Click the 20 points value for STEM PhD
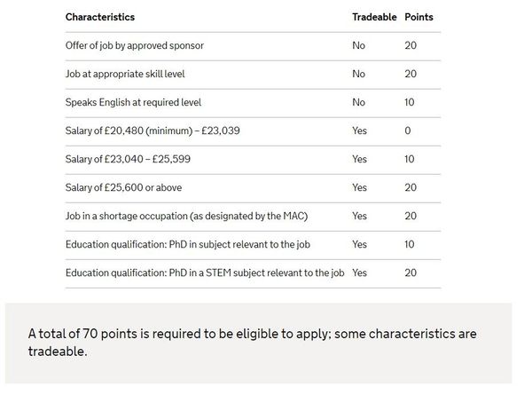Image resolution: width=532 pixels, height=395 pixels. (411, 273)
